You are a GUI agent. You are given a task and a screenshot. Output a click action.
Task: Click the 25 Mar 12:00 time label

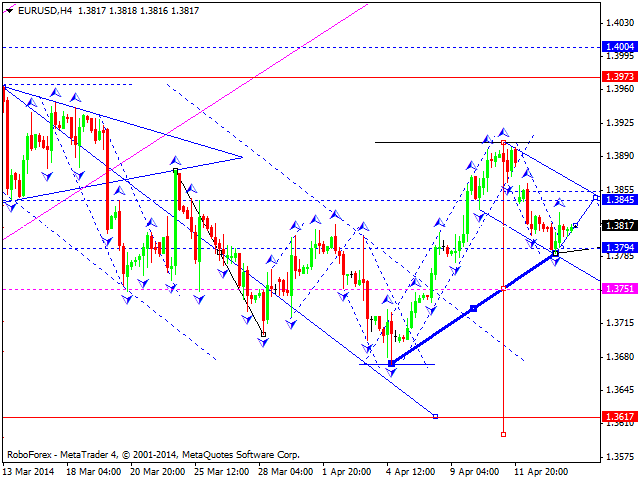point(222,471)
